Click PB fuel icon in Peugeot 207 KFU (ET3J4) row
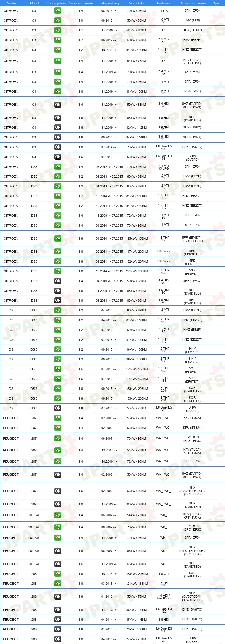This screenshot has height=644, width=225. pyautogui.click(x=58, y=428)
